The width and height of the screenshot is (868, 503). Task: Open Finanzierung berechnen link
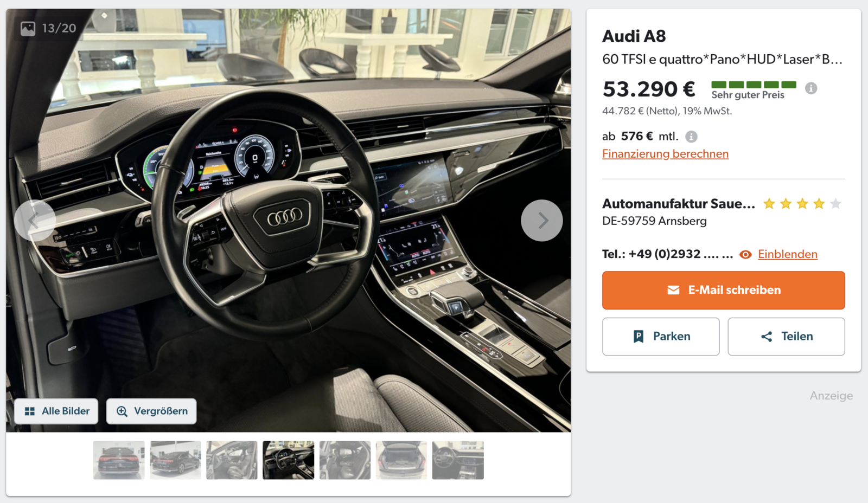point(665,154)
